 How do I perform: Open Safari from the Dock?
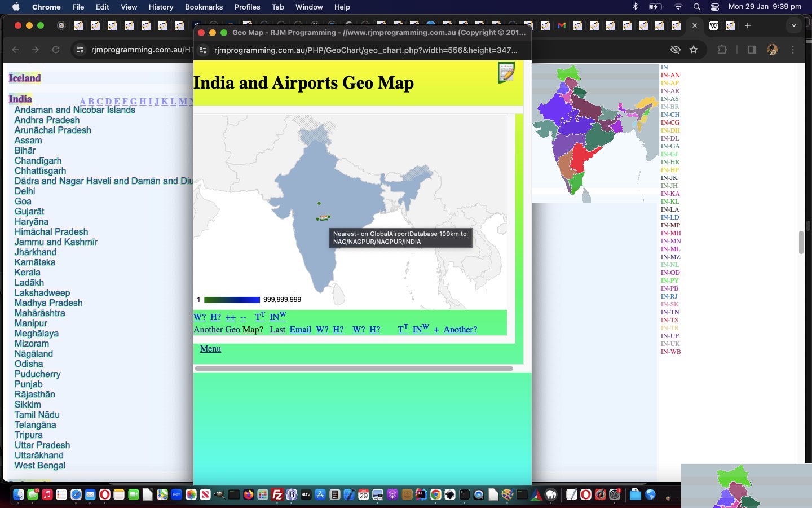(x=76, y=495)
